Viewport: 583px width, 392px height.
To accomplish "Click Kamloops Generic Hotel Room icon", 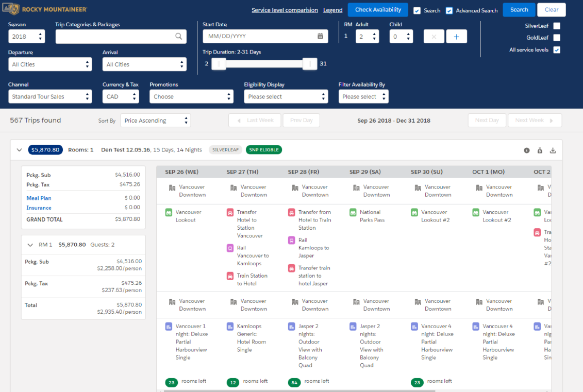I will (x=230, y=327).
